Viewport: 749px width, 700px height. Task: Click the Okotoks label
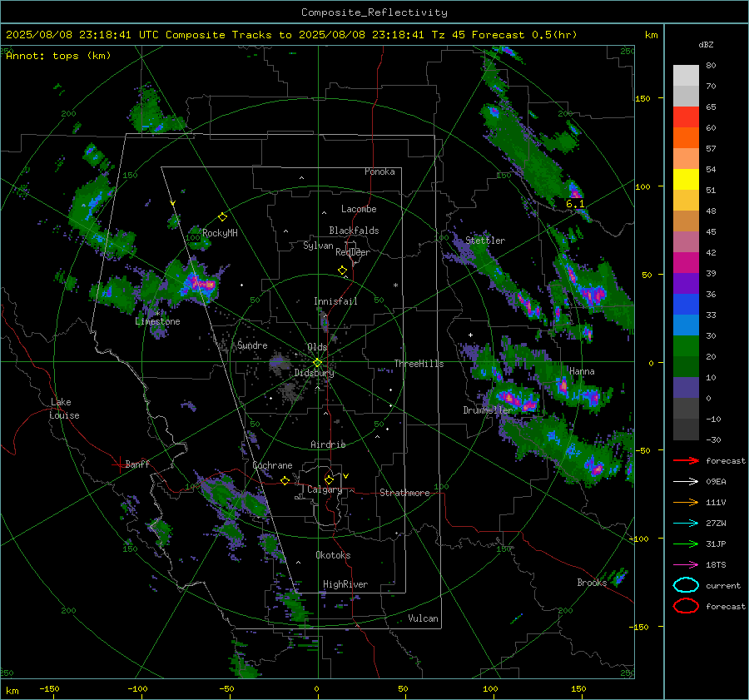[333, 555]
